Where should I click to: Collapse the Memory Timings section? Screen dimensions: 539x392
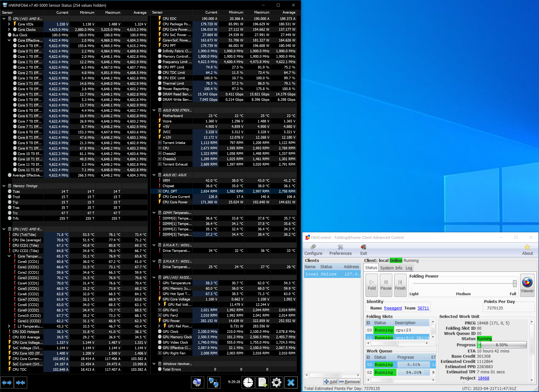(4, 186)
